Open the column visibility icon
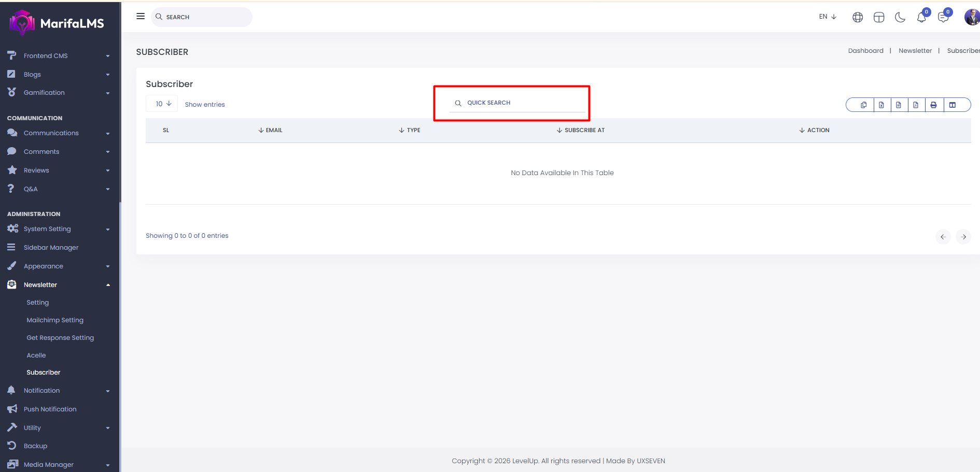 click(x=953, y=105)
